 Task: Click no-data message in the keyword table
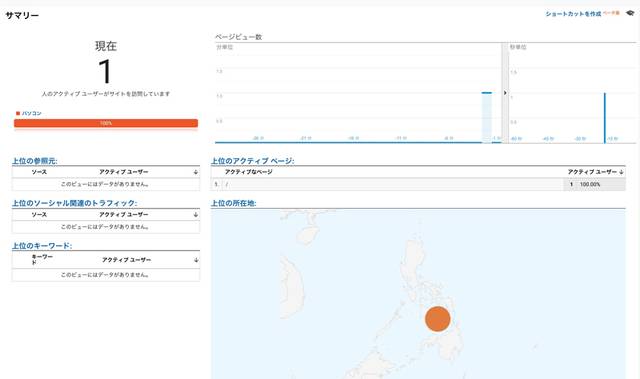105,275
